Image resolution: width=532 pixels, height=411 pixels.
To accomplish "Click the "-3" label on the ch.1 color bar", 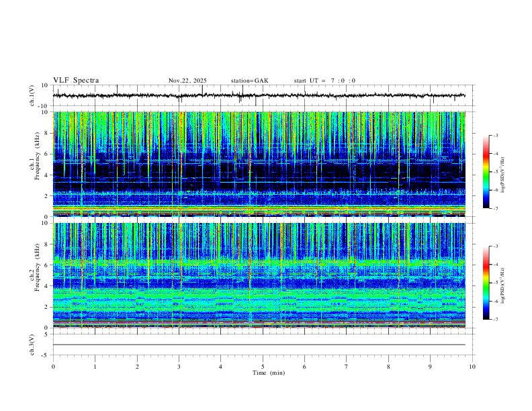I will (x=495, y=135).
